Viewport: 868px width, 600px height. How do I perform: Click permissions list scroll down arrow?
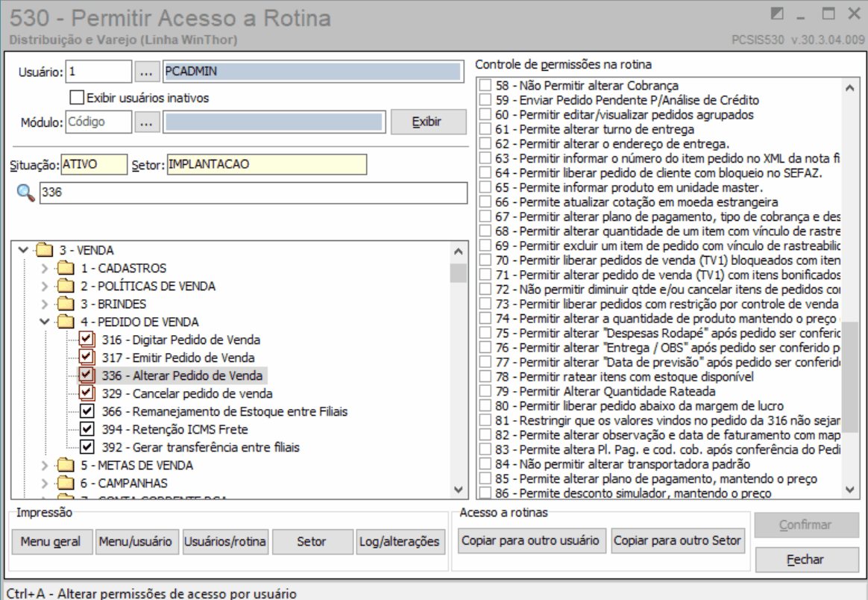tap(850, 490)
